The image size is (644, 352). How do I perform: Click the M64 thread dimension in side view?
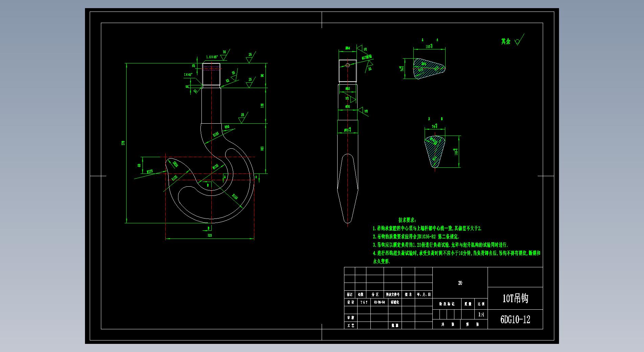347,48
